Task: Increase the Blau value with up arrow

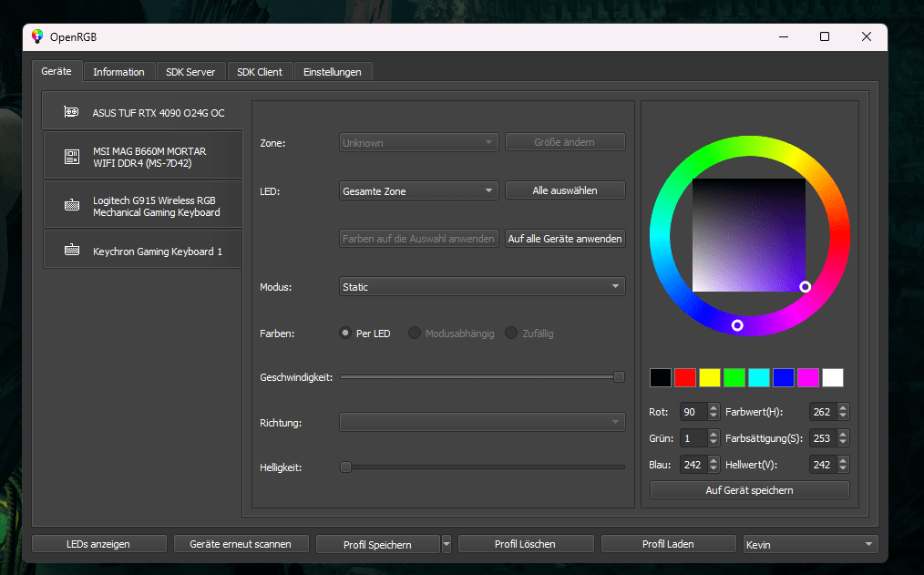Action: [x=714, y=461]
